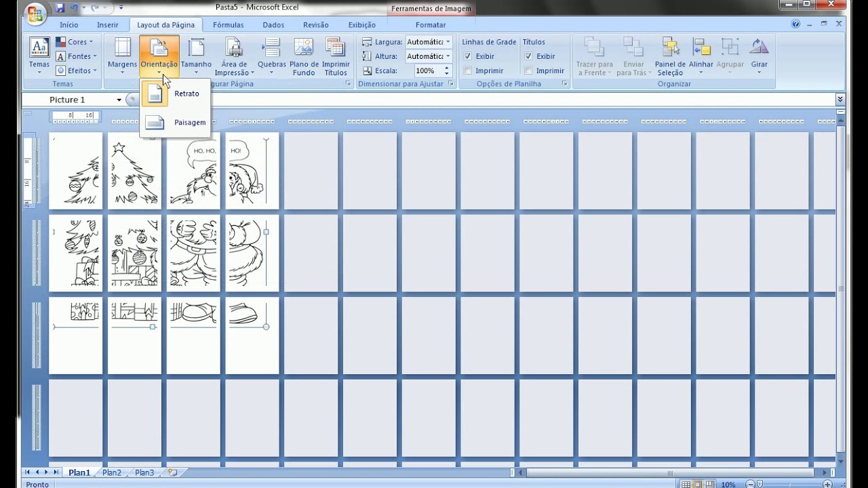868x488 pixels.
Task: Click the horizontal scrollbar thumb
Action: pyautogui.click(x=670, y=473)
